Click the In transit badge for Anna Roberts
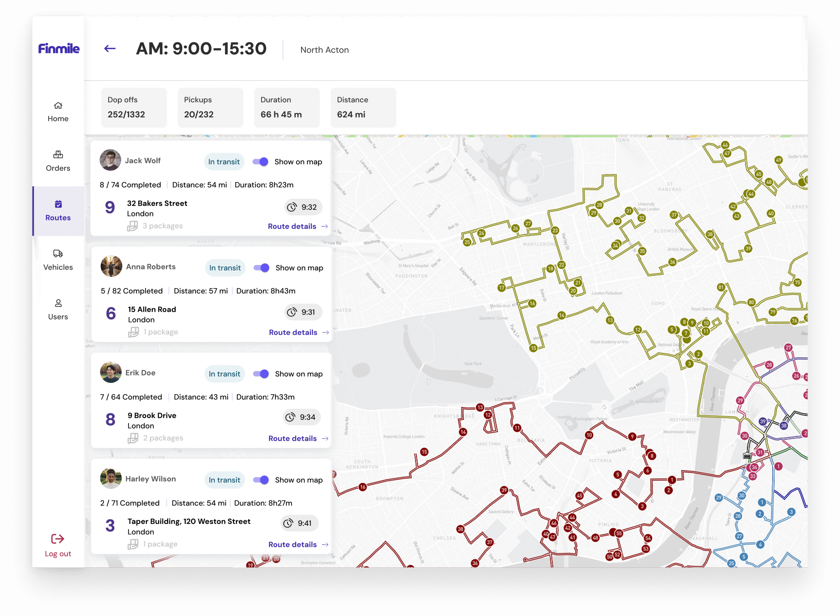The width and height of the screenshot is (840, 616). (x=225, y=268)
